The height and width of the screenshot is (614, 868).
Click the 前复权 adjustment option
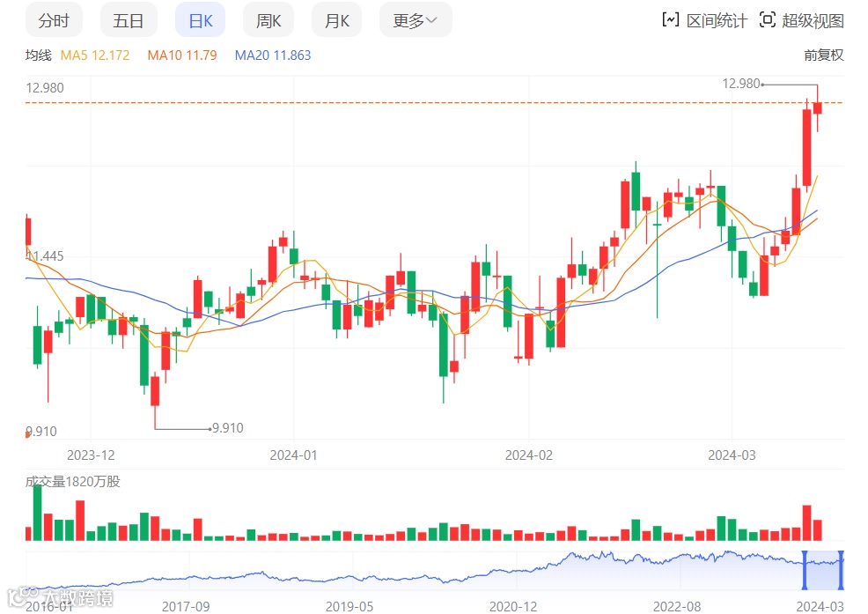click(824, 55)
